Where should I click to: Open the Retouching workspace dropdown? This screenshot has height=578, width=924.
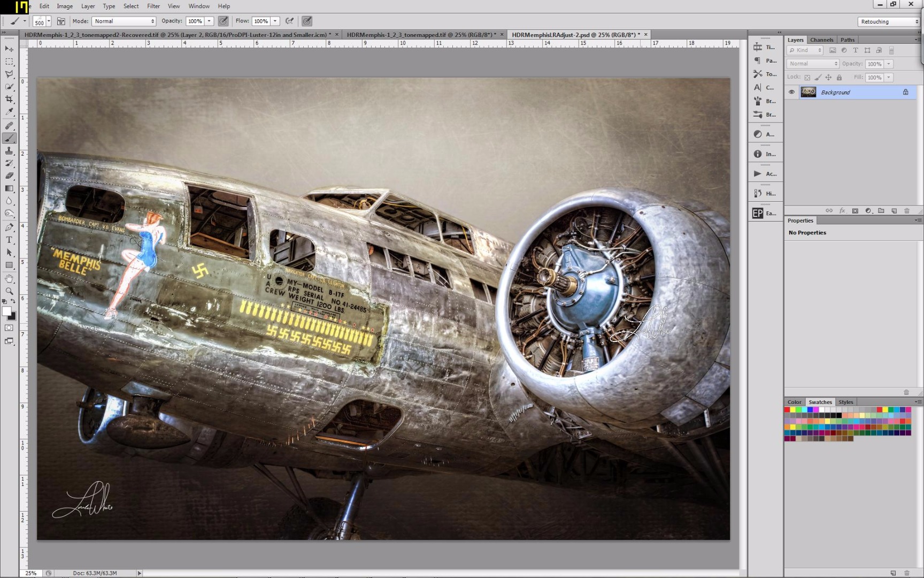[888, 21]
